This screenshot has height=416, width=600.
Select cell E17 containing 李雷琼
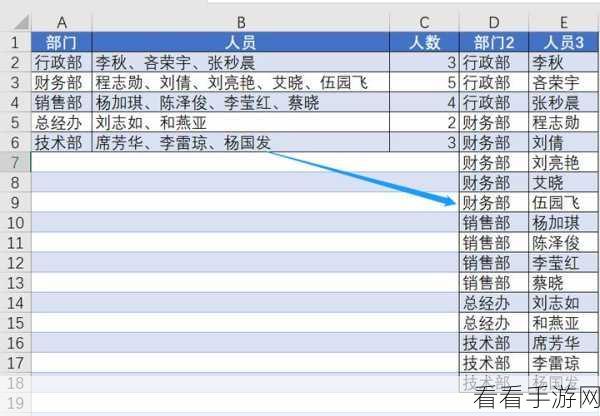point(564,363)
